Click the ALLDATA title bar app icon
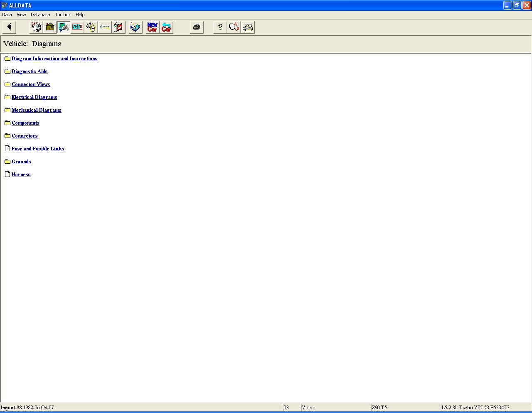This screenshot has width=532, height=413. [4, 5]
